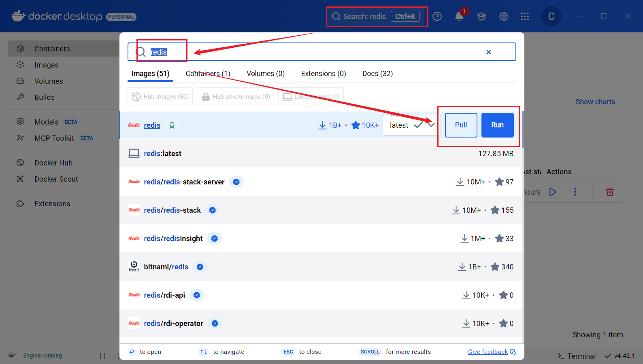
Task: Open redis/redisinsight result
Action: pyautogui.click(x=321, y=239)
